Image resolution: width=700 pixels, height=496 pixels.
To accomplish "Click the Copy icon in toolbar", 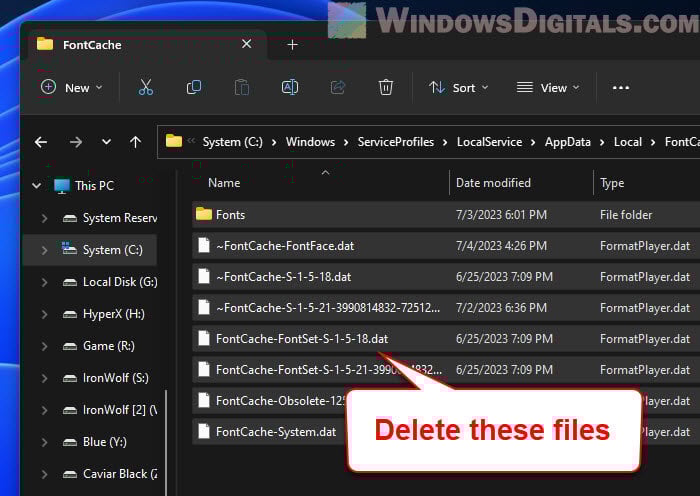I will (x=194, y=88).
